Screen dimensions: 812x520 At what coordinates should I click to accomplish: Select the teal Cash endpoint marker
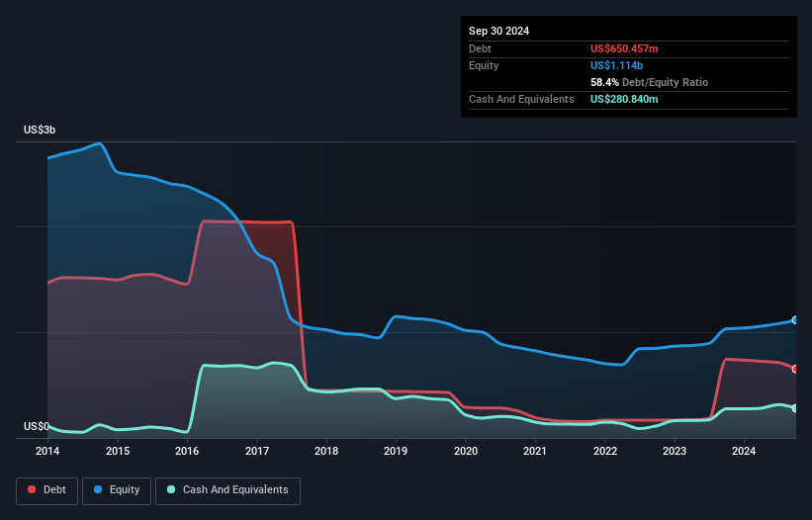[795, 408]
